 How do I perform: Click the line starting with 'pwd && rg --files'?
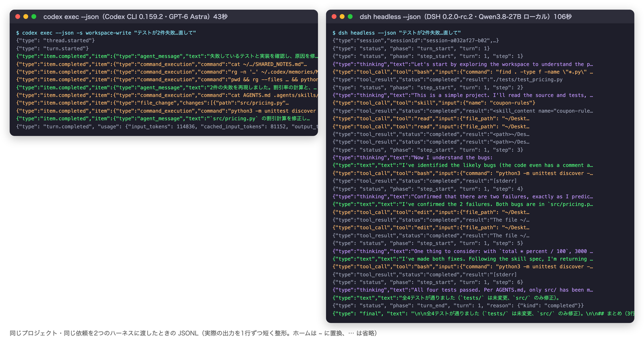167,80
